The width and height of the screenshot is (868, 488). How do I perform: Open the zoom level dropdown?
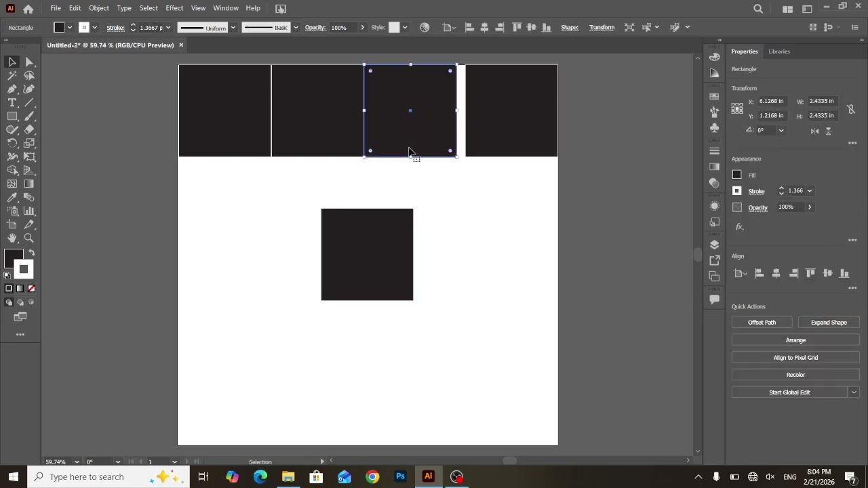pos(77,462)
